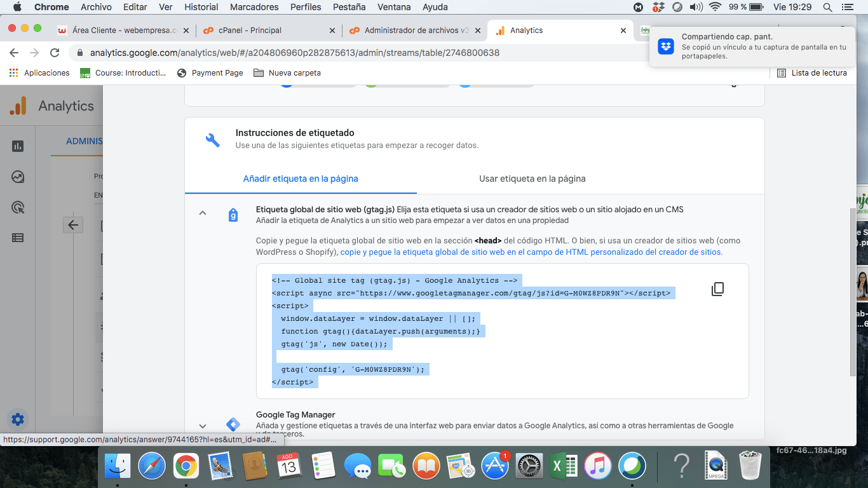Switch to Usar etiqueta en la página tab

coord(532,179)
